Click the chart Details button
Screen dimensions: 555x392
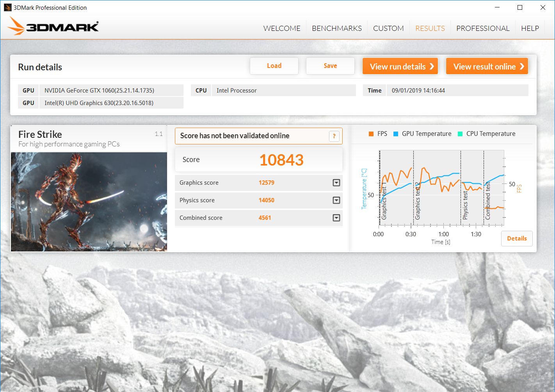[x=517, y=239]
